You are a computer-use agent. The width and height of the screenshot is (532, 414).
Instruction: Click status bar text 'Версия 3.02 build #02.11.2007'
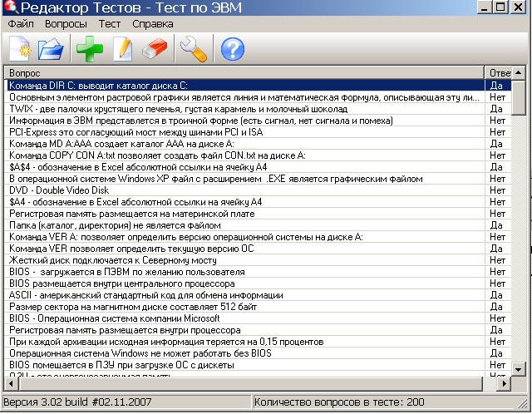coord(77,402)
